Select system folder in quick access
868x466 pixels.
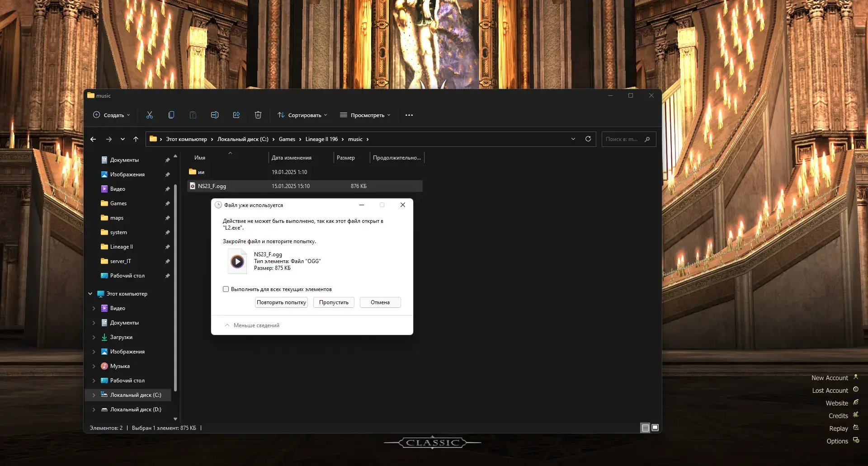click(118, 232)
